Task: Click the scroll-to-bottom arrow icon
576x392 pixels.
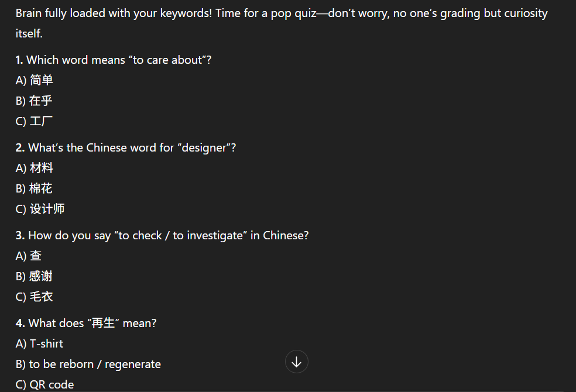Action: click(x=296, y=362)
